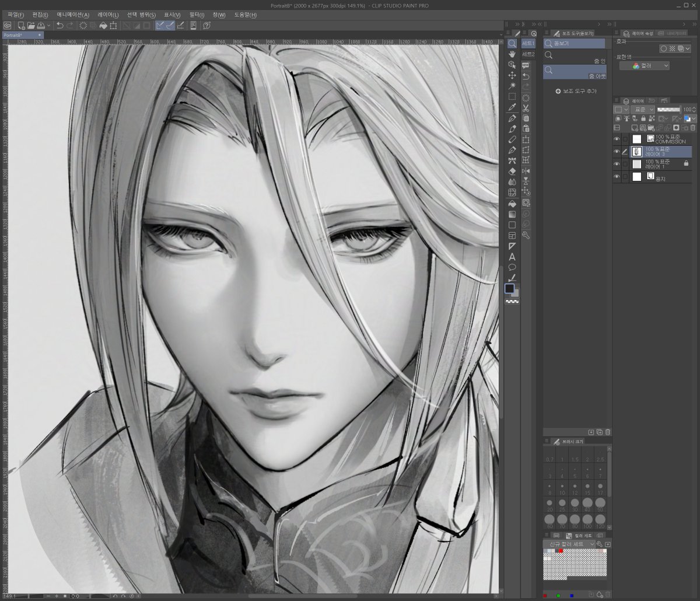The image size is (700, 601).
Task: Select the Eraser tool
Action: coord(512,172)
